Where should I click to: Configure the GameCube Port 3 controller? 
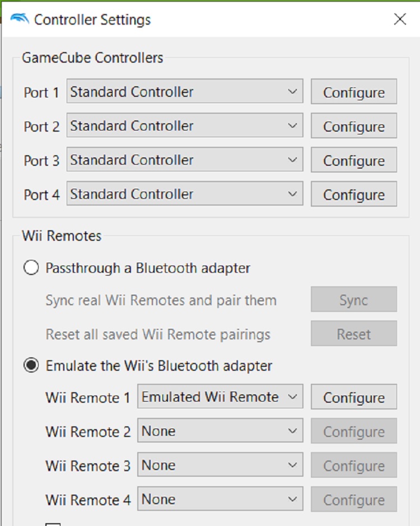(354, 161)
